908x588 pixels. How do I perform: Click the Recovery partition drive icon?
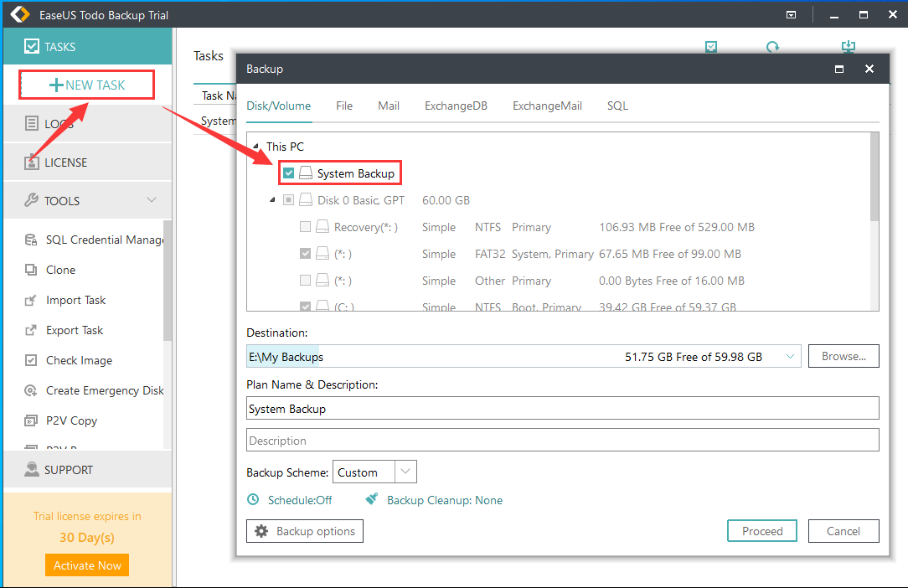[322, 226]
